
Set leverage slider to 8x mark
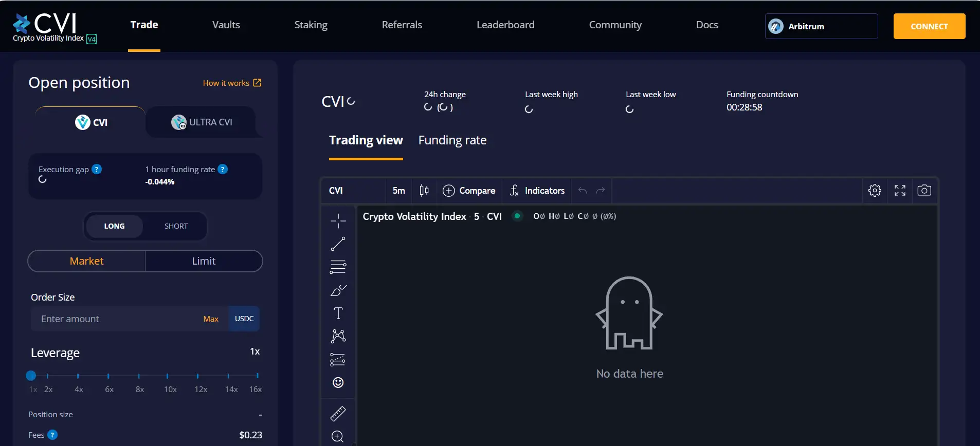point(139,376)
